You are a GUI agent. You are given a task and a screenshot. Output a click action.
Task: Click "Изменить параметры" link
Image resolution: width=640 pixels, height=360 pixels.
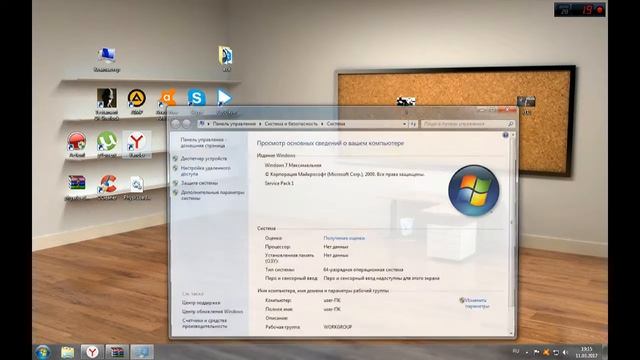[x=476, y=303]
